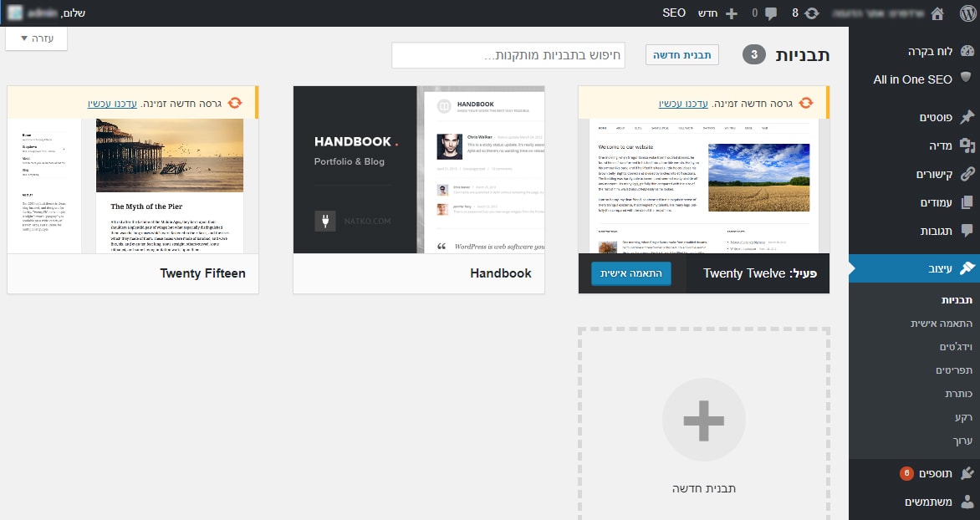The height and width of the screenshot is (520, 980).
Task: Click the updates refresh icon showing 8
Action: pyautogui.click(x=811, y=13)
